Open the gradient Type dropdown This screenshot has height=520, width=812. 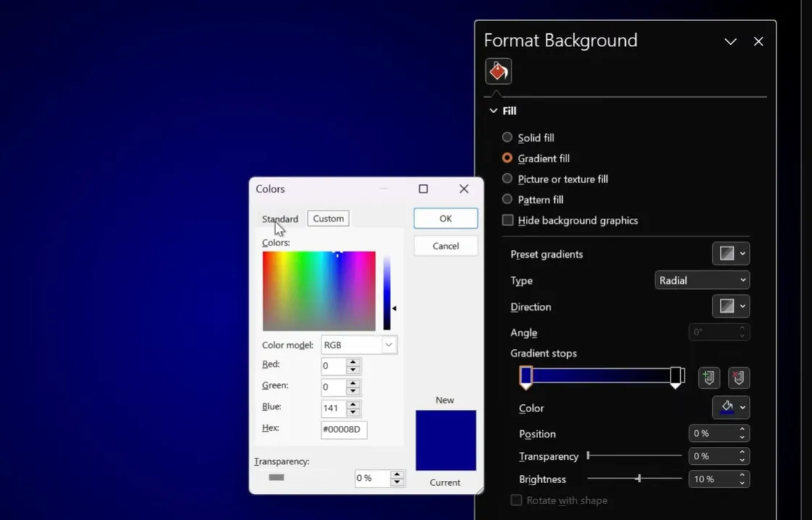coord(702,280)
